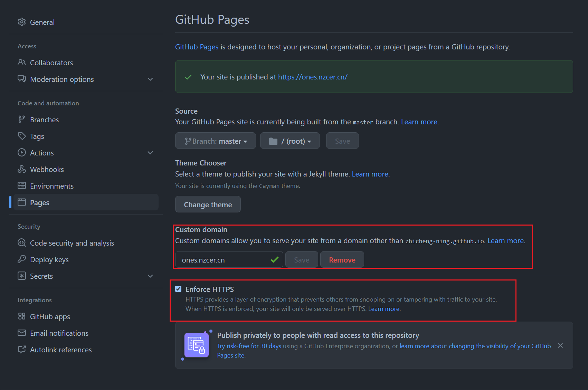Expand Secrets submenu chevron

click(150, 276)
